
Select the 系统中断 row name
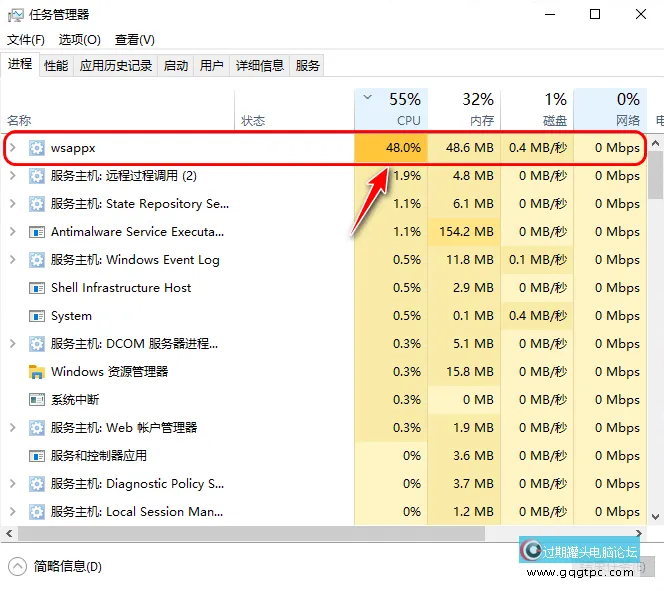75,400
